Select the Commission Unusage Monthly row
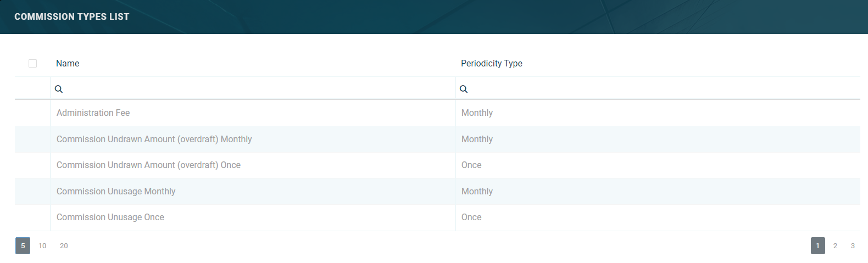Image resolution: width=868 pixels, height=263 pixels. [x=116, y=192]
